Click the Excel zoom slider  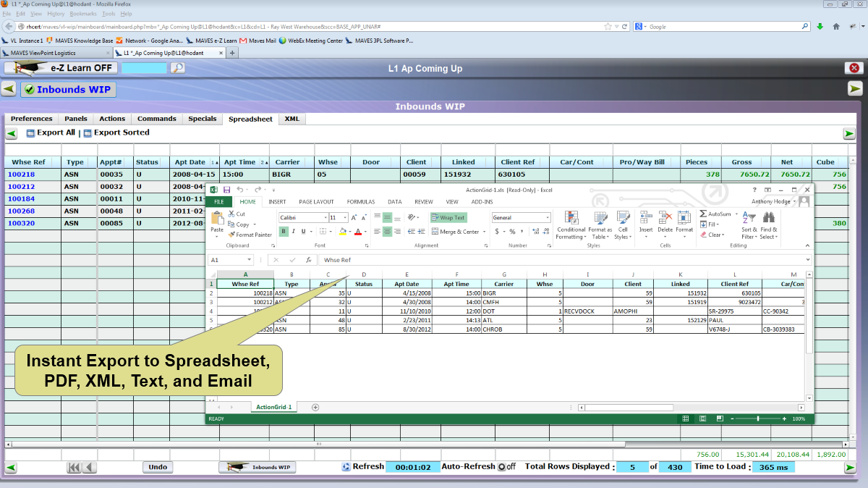pos(758,418)
